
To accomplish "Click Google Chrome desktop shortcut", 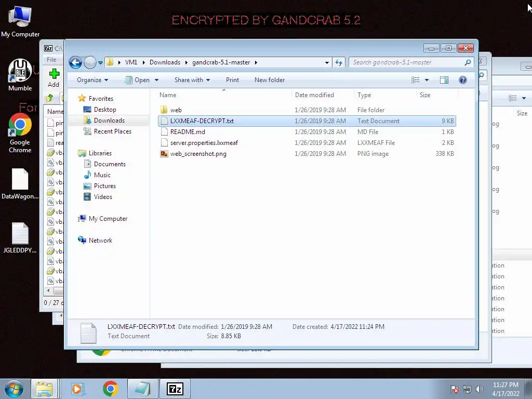I will (20, 133).
